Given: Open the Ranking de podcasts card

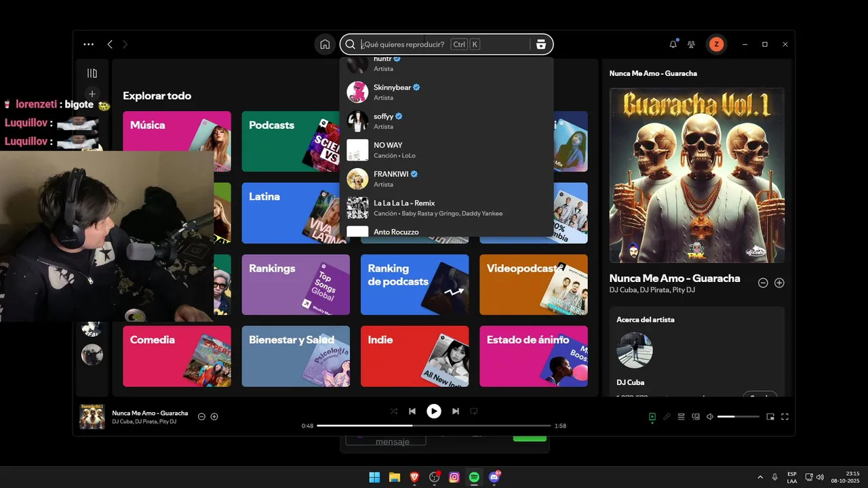Looking at the screenshot, I should [414, 285].
